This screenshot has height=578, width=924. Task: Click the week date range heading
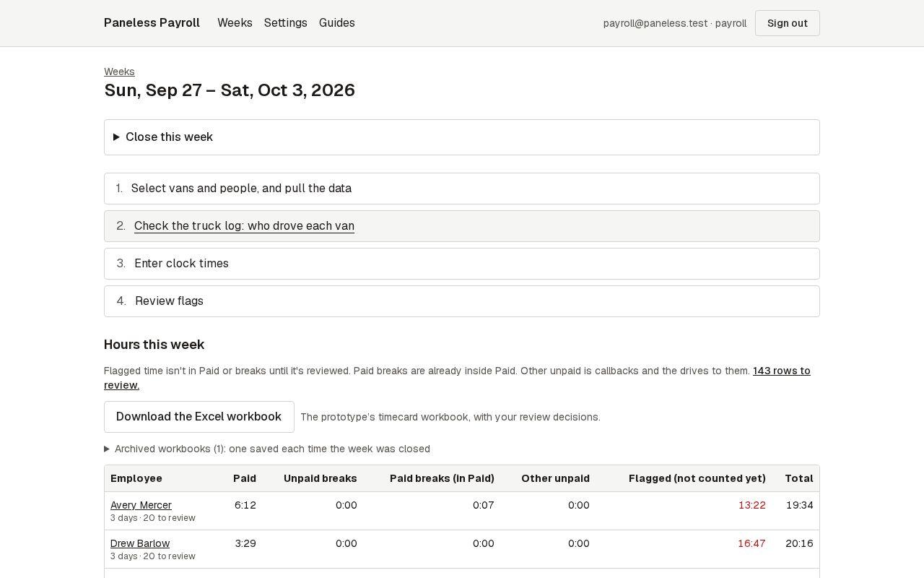(x=230, y=90)
